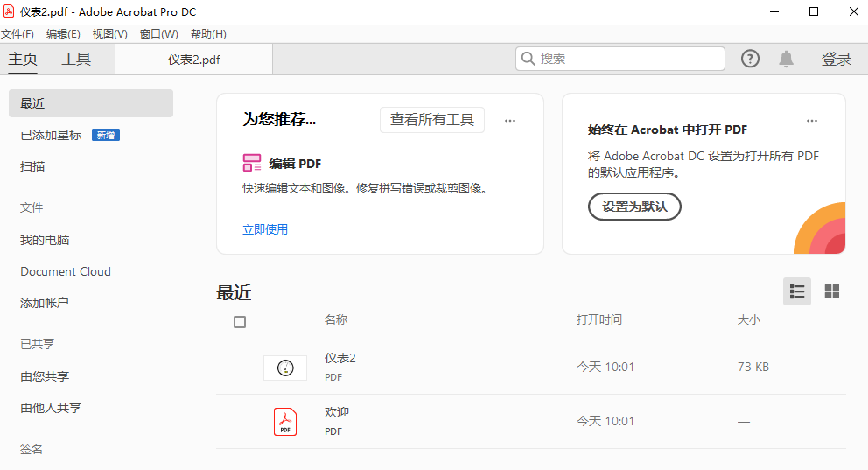Open the 文件(F) menu
The image size is (868, 470).
(x=17, y=34)
